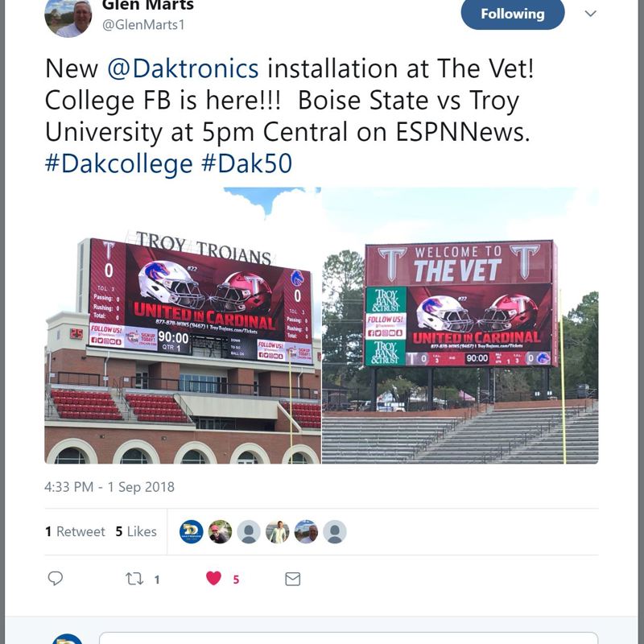The width and height of the screenshot is (644, 644).
Task: Retweet using the retweet arrows icon
Action: 134,579
